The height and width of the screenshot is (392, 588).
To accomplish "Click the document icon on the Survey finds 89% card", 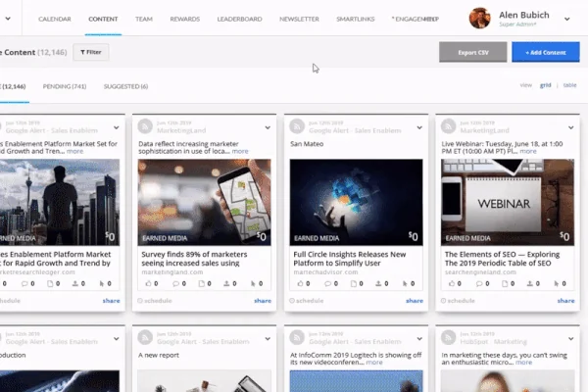I will pos(201,283).
